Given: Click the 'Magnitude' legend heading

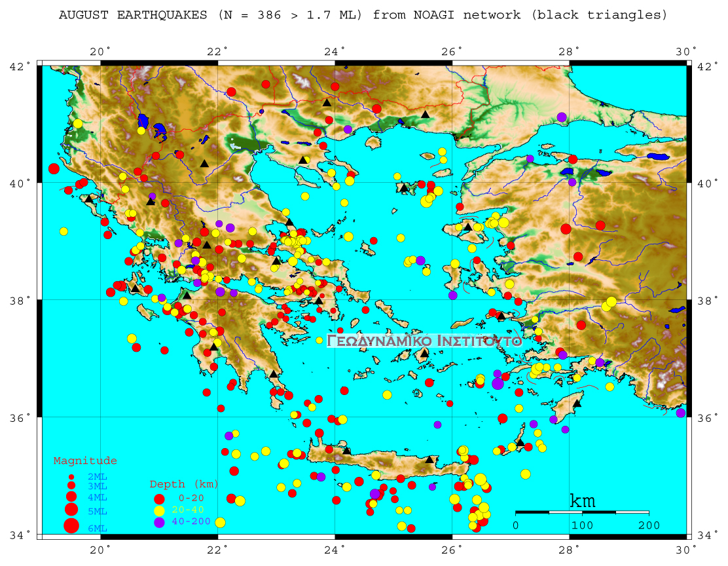Looking at the screenshot, I should point(85,461).
